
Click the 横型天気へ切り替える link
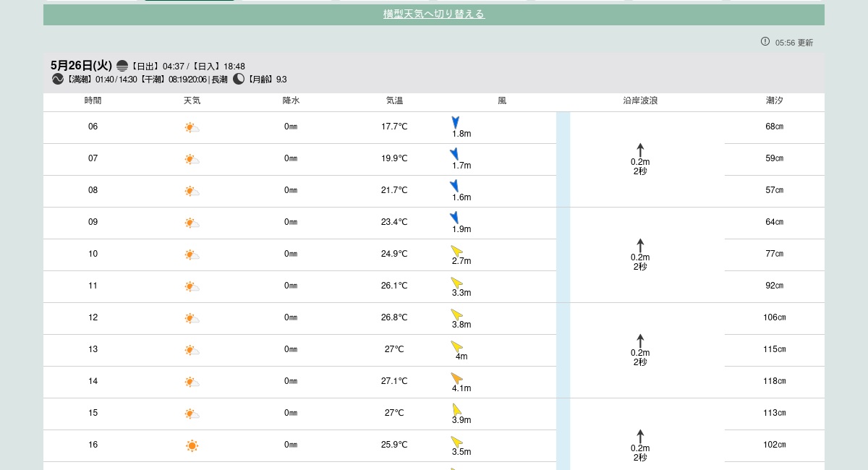(x=434, y=14)
